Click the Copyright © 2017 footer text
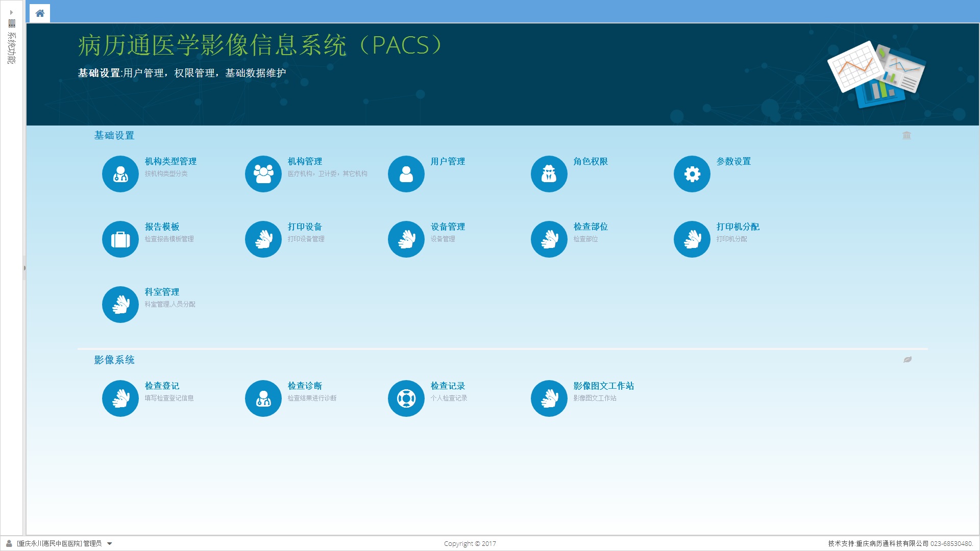 pyautogui.click(x=470, y=543)
